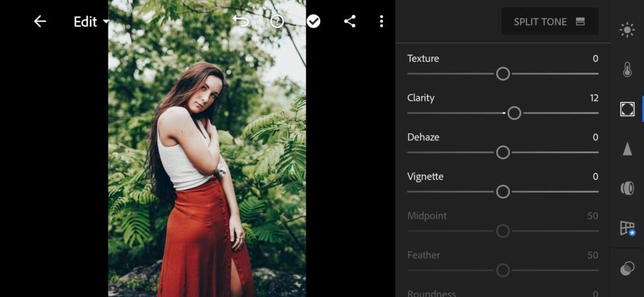Click the Vignette label
644x297 pixels.
pos(425,177)
